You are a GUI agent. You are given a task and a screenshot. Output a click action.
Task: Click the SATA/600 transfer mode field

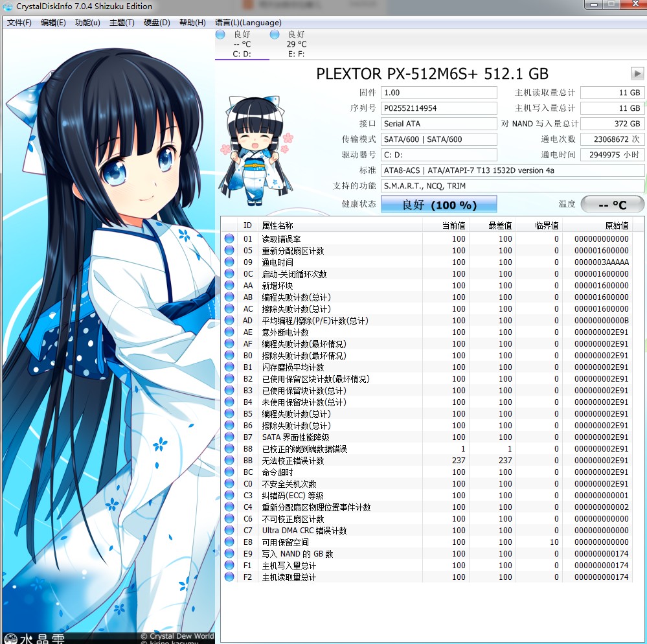[x=438, y=139]
